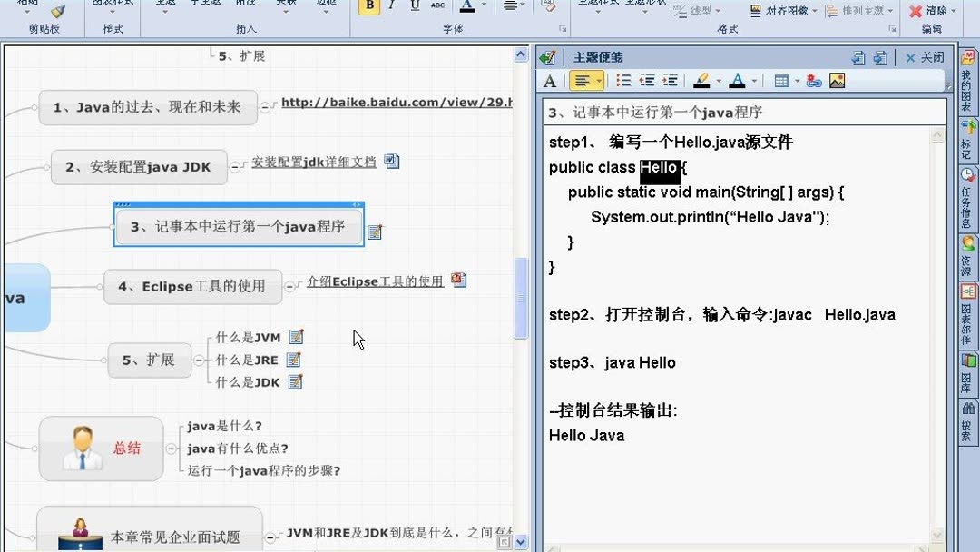Toggle italic formatting in the ribbon
This screenshot has height=552, width=980.
[393, 7]
